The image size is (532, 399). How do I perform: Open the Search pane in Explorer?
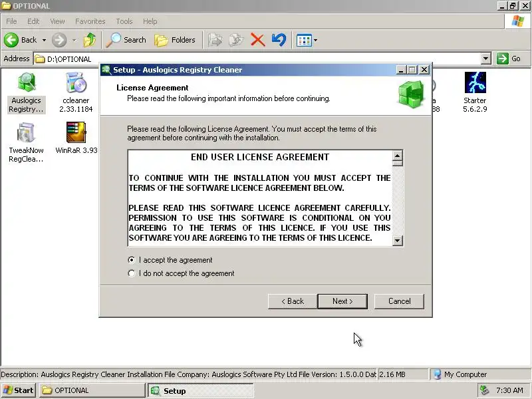(x=126, y=40)
